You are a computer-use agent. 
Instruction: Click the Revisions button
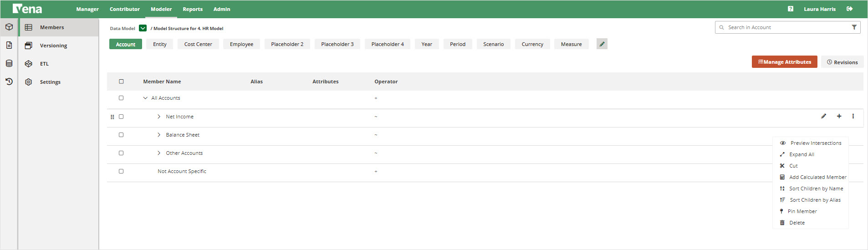pyautogui.click(x=842, y=62)
